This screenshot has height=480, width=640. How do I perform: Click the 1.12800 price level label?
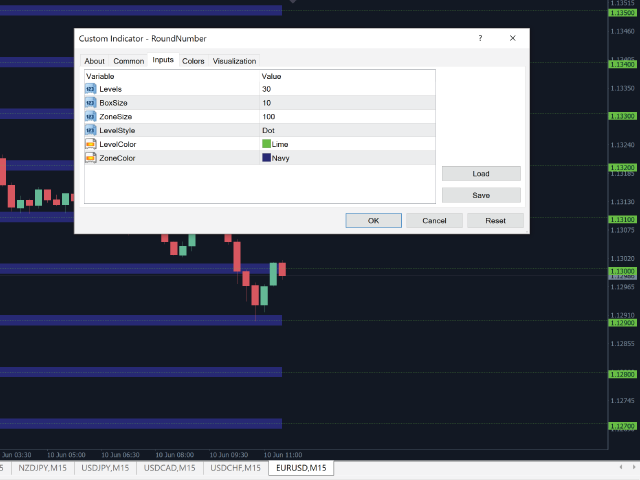tap(622, 374)
